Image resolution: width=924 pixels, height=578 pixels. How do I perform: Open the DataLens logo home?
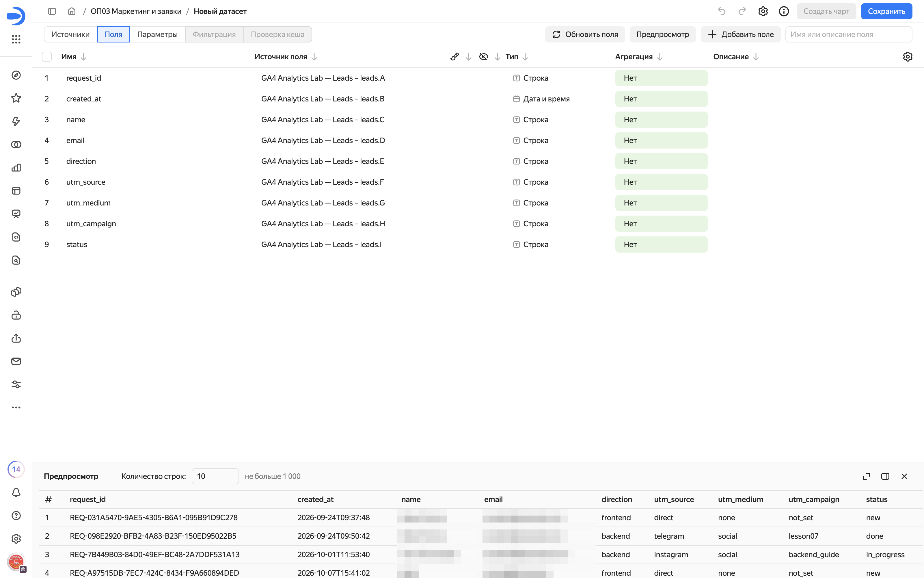pos(16,16)
